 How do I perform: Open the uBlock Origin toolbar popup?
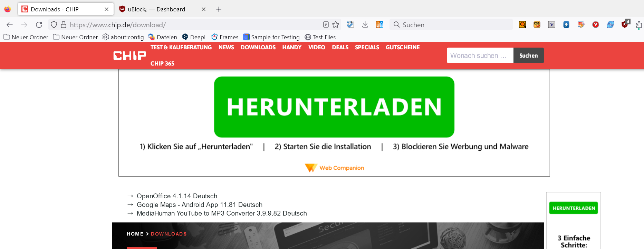click(625, 24)
